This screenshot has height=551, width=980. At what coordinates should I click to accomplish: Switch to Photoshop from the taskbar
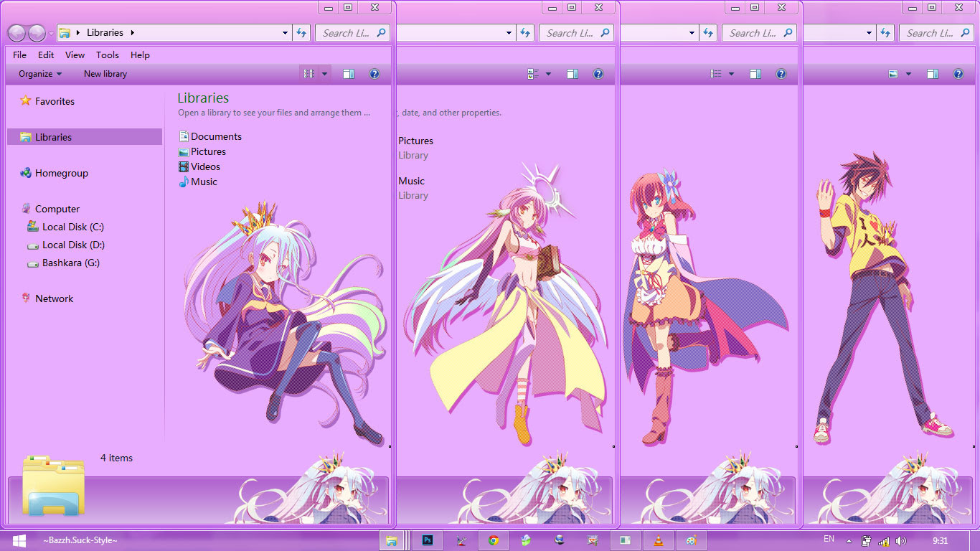(x=428, y=540)
